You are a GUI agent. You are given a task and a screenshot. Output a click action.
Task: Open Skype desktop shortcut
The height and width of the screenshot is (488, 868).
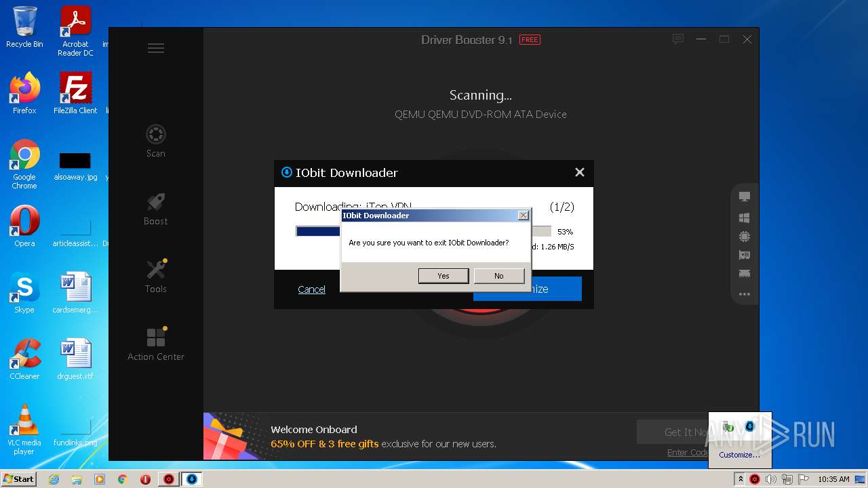pyautogui.click(x=24, y=293)
